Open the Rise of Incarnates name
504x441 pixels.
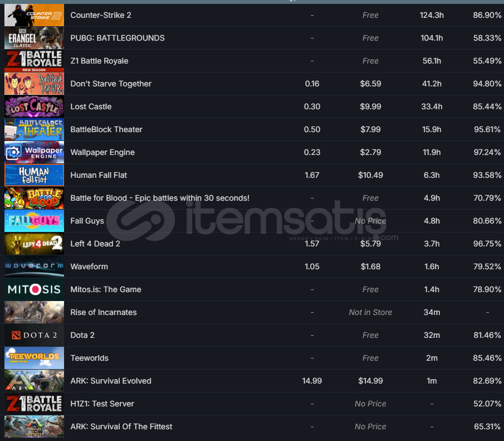tap(104, 312)
